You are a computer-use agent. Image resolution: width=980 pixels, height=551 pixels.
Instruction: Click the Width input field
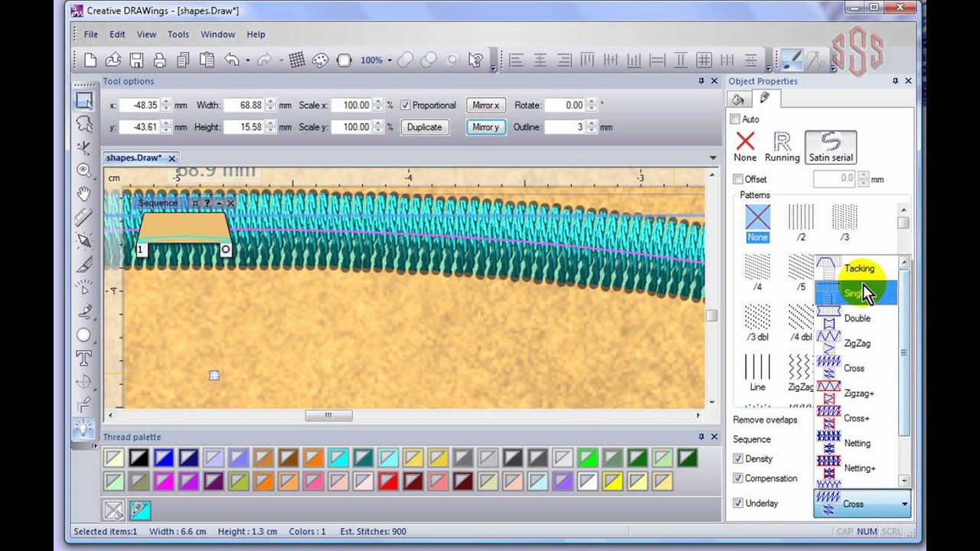pyautogui.click(x=244, y=106)
